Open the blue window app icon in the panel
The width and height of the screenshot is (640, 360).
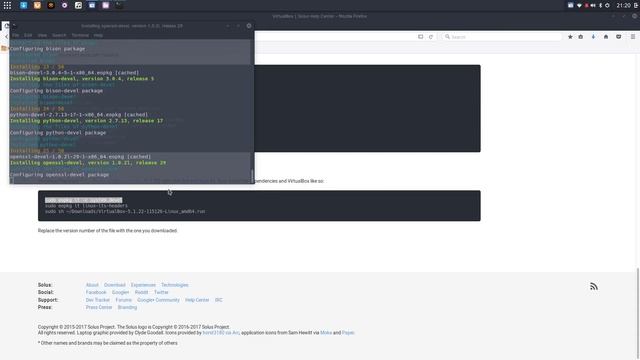pos(92,5)
